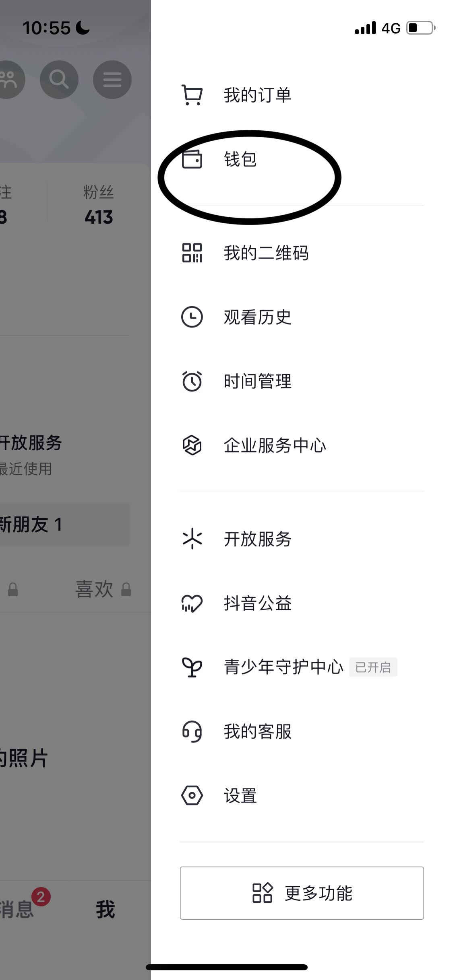Open the 粉丝 413 follower count
This screenshot has width=453, height=980.
click(x=98, y=205)
